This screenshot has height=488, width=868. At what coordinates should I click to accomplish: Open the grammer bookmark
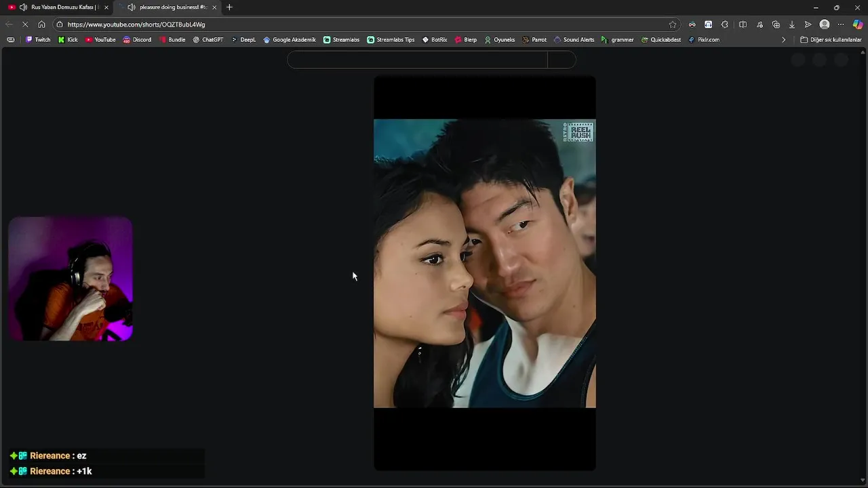[x=618, y=40]
